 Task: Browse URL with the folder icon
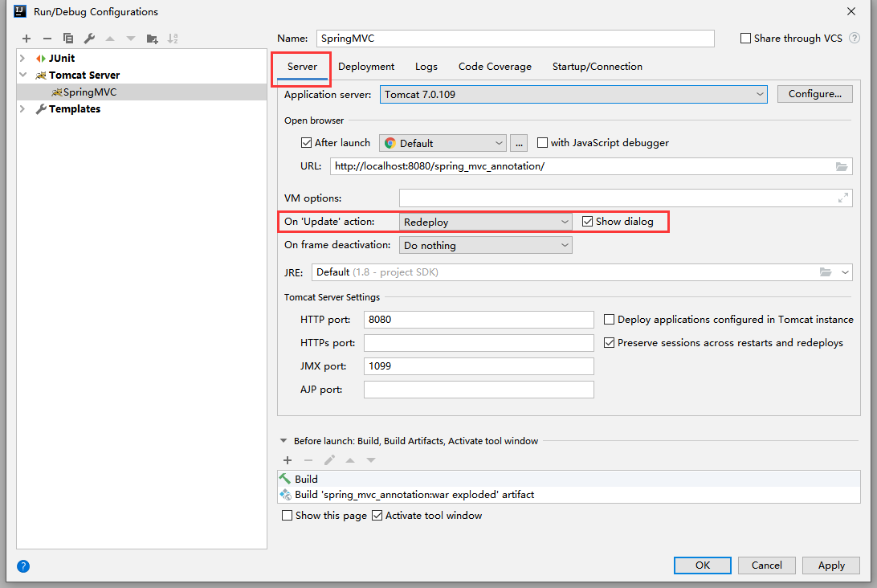click(x=841, y=167)
